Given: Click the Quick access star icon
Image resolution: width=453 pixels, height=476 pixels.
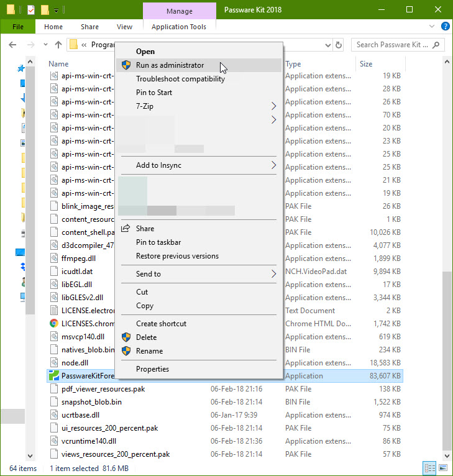Looking at the screenshot, I should pos(21,68).
